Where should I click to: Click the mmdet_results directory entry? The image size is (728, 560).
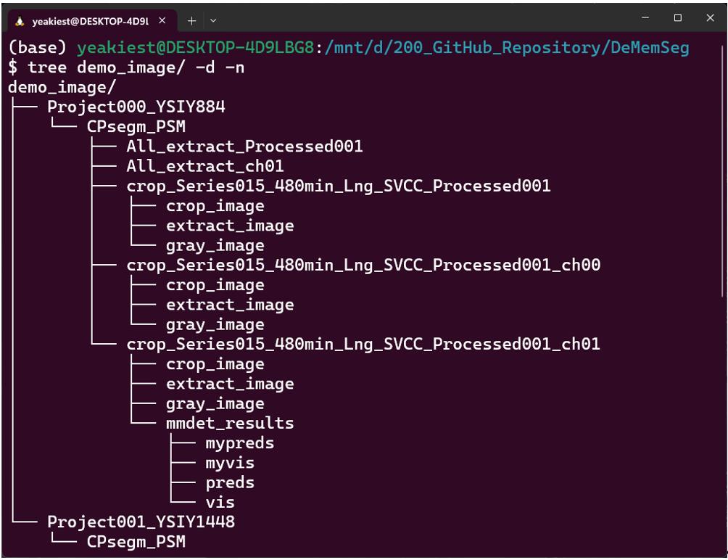coord(230,423)
